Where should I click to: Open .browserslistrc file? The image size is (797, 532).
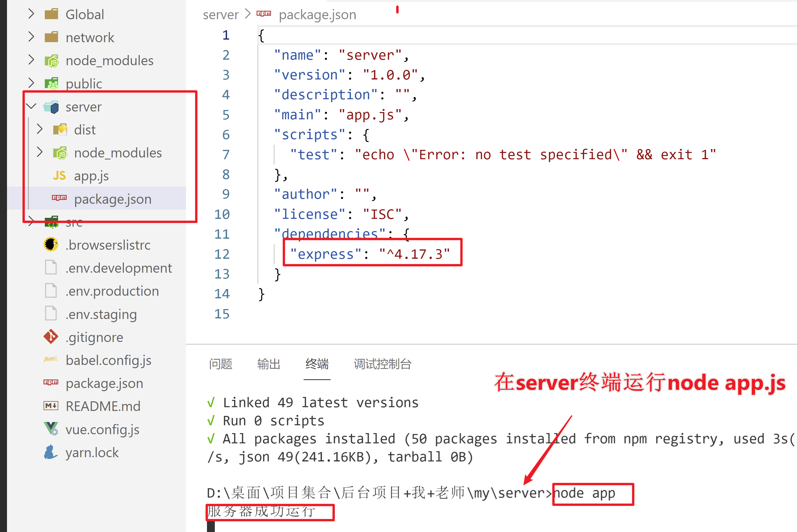[x=108, y=245]
